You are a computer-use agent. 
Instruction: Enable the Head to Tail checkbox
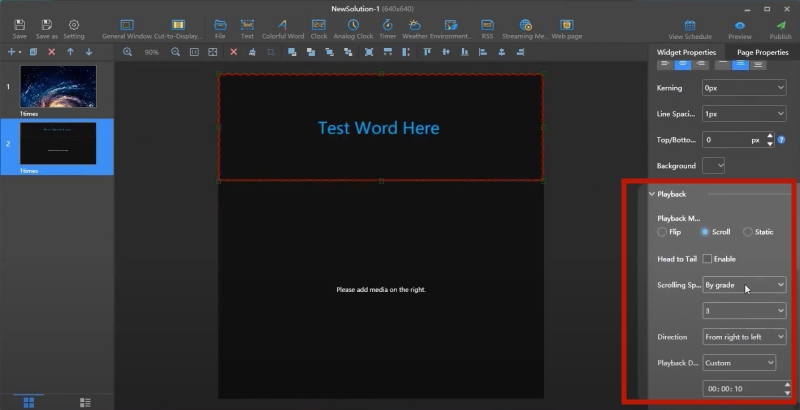click(x=708, y=259)
